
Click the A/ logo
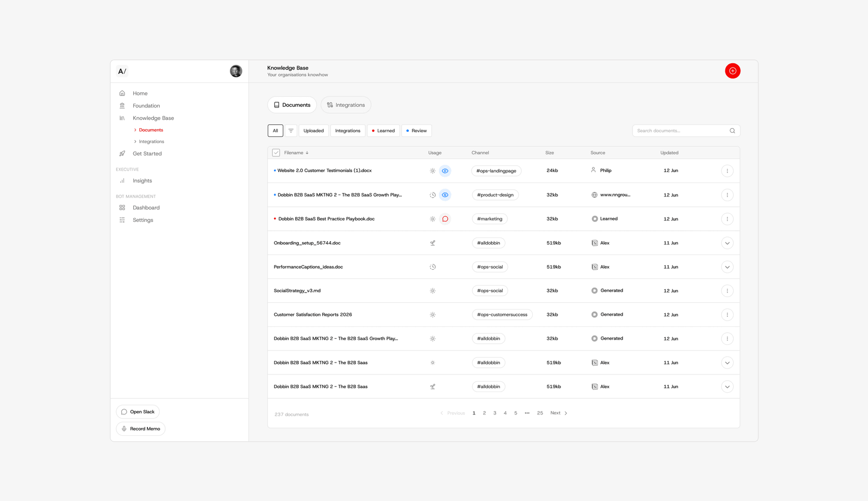click(122, 72)
